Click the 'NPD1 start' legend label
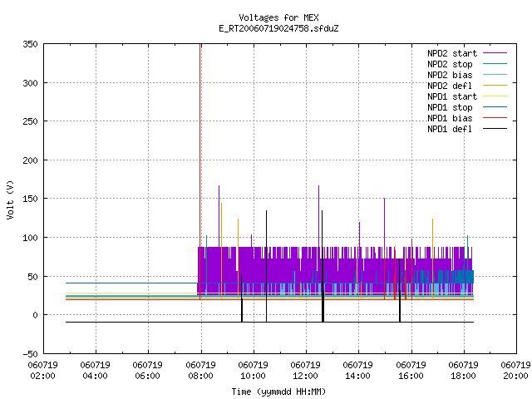 [x=452, y=96]
